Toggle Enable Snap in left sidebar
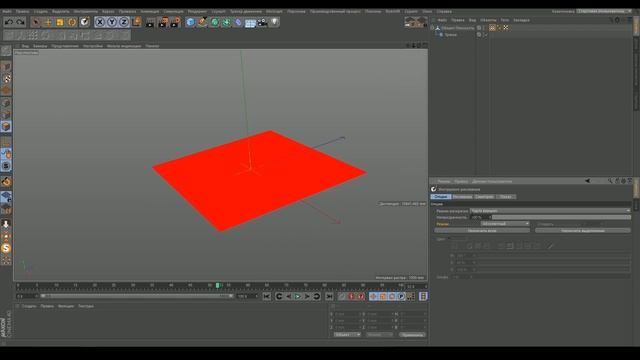The height and width of the screenshot is (360, 640). tap(6, 182)
